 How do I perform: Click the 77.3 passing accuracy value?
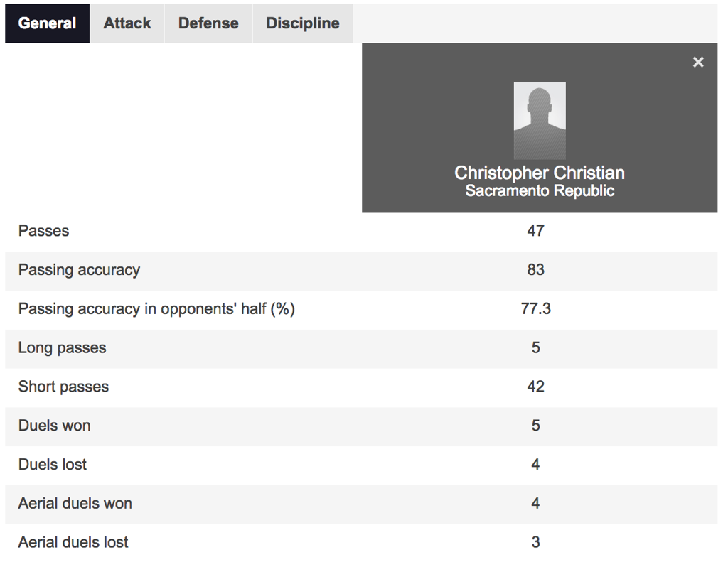coord(536,309)
